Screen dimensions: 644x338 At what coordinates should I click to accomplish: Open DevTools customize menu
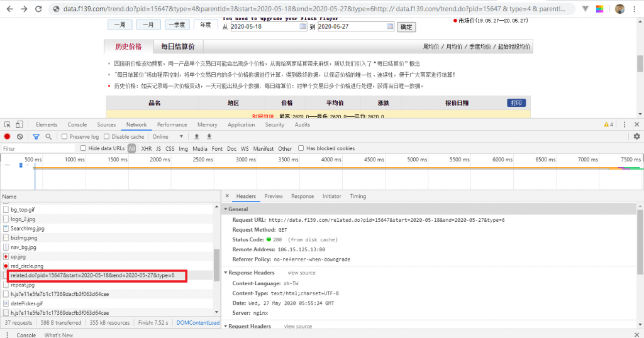(x=625, y=124)
